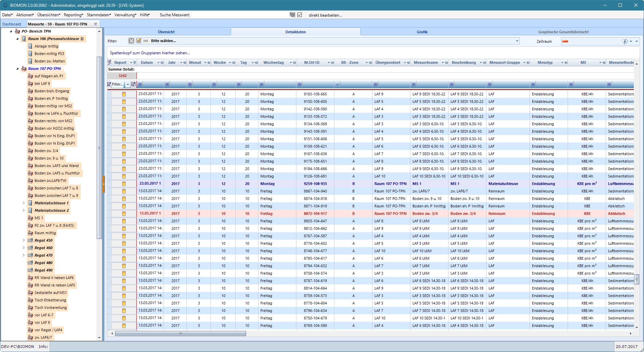The height and width of the screenshot is (352, 644).
Task: Pin the Datum column
Action: pyautogui.click(x=162, y=62)
